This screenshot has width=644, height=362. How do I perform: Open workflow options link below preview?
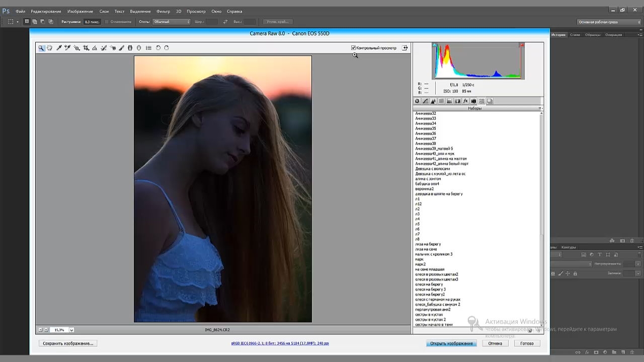point(280,343)
